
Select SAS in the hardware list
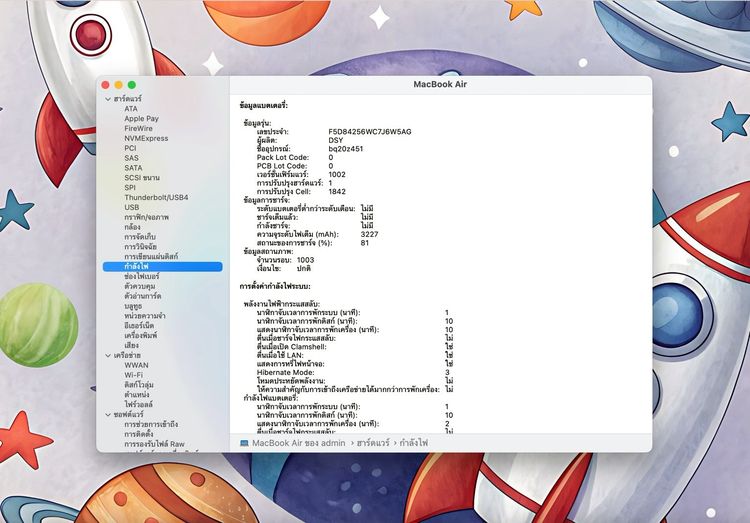[x=132, y=158]
